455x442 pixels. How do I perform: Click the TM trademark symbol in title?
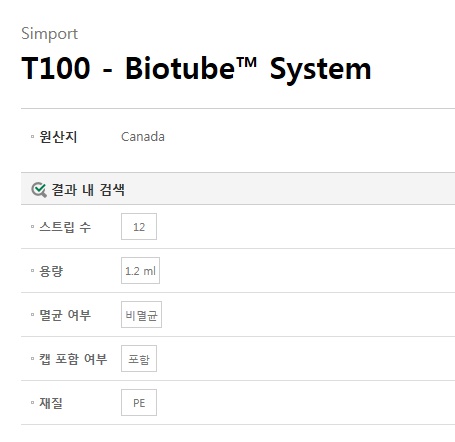pyautogui.click(x=246, y=62)
